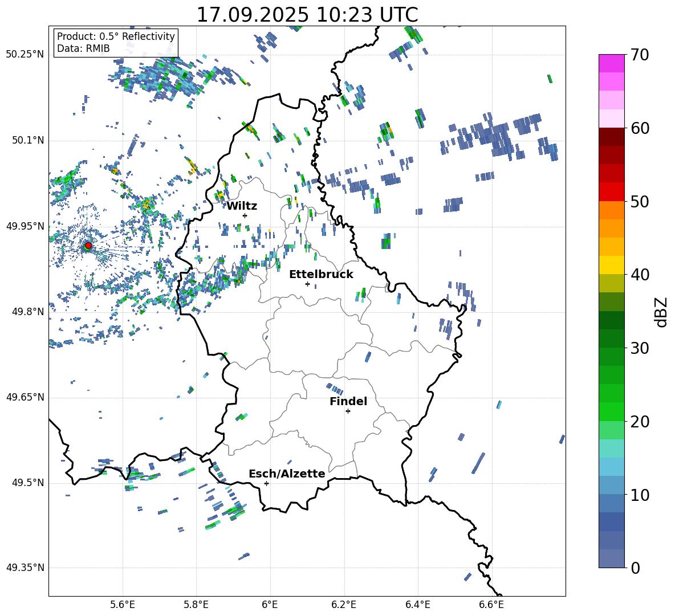Click the Esch/Alzette city label
This screenshot has width=675, height=616.
click(287, 474)
